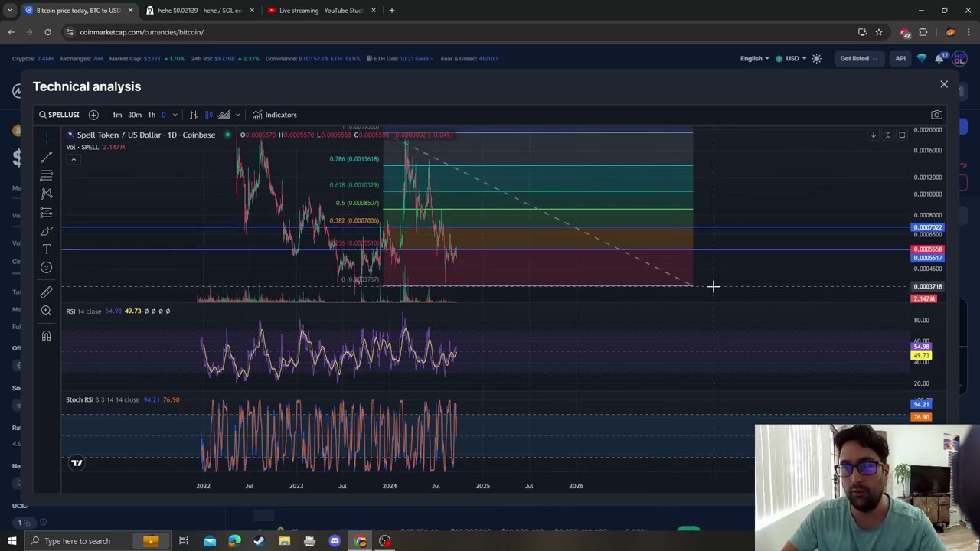Select the brush drawing tool
The image size is (980, 551).
tap(47, 230)
